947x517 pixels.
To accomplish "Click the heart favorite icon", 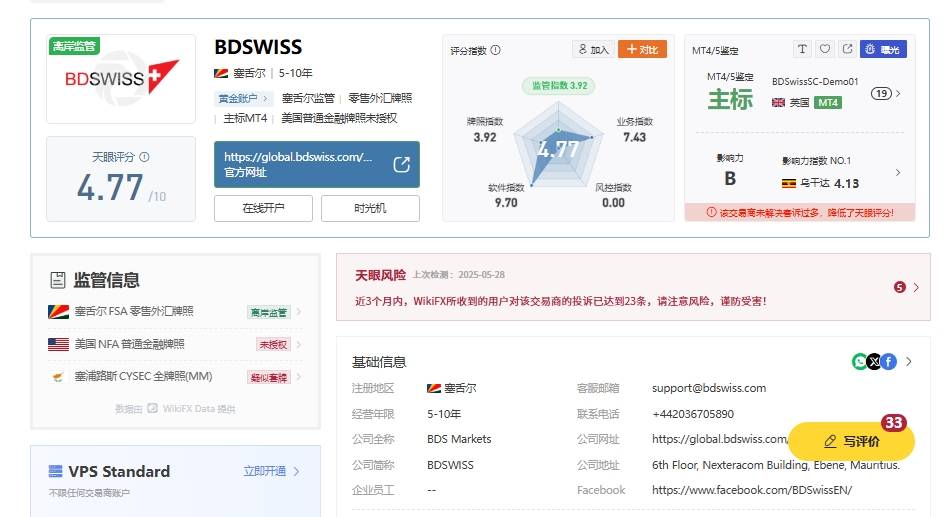I will click(x=824, y=49).
